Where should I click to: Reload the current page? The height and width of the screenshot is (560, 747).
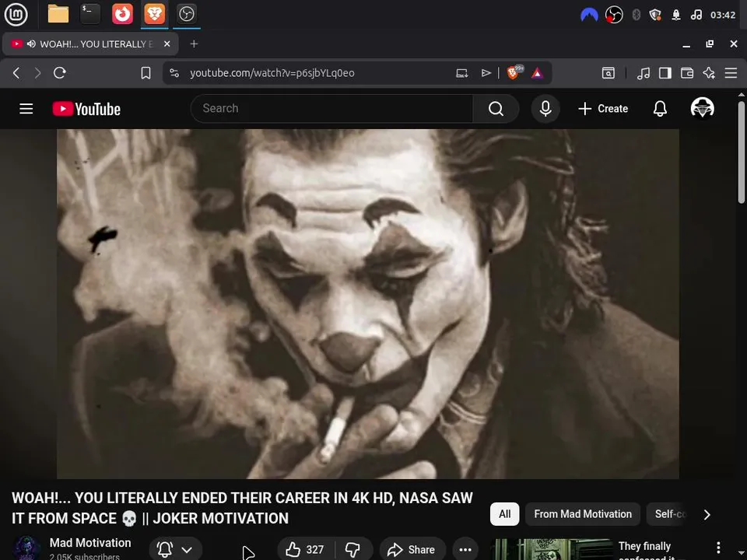60,73
